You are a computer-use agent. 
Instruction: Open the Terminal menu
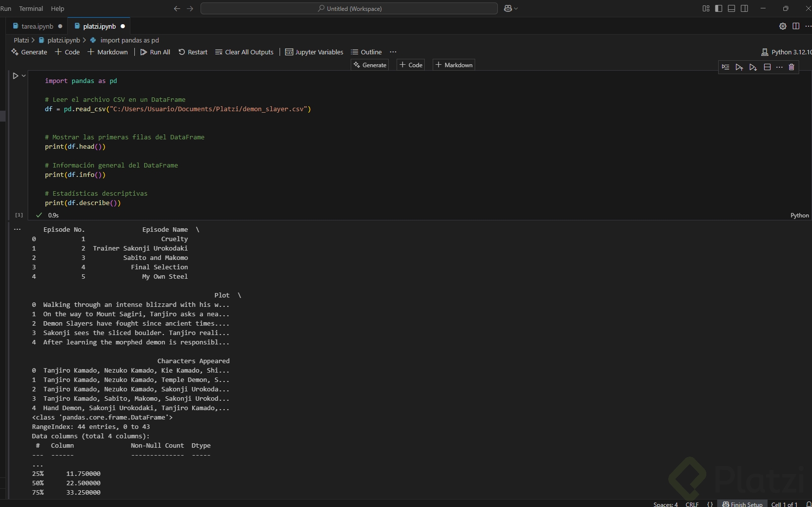[31, 8]
